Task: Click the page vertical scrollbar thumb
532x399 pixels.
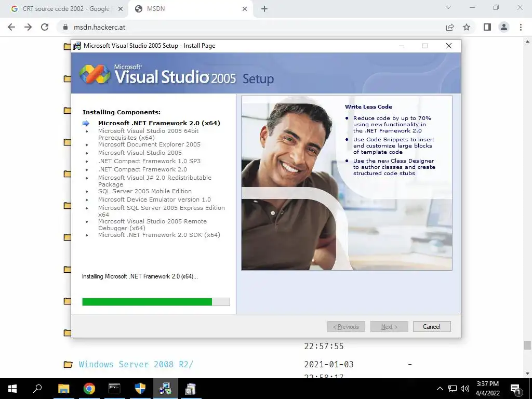Action: point(527,345)
